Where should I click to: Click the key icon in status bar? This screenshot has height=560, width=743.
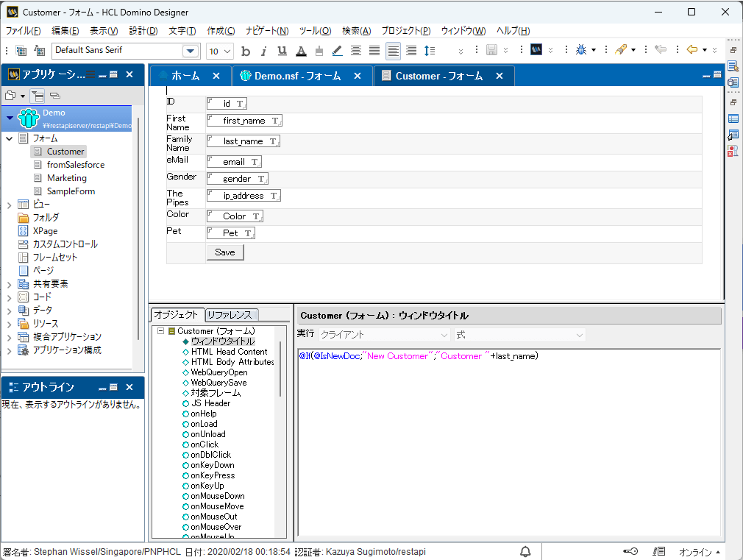630,551
